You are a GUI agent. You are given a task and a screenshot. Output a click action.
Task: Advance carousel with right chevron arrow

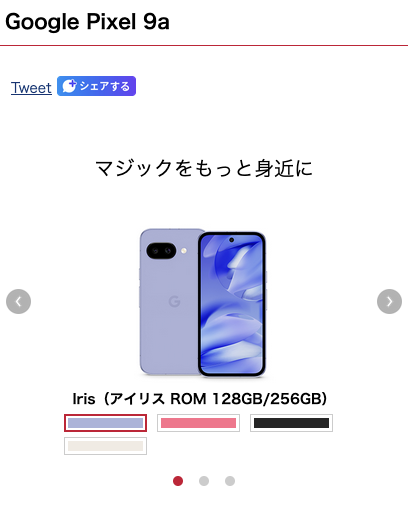(x=389, y=301)
